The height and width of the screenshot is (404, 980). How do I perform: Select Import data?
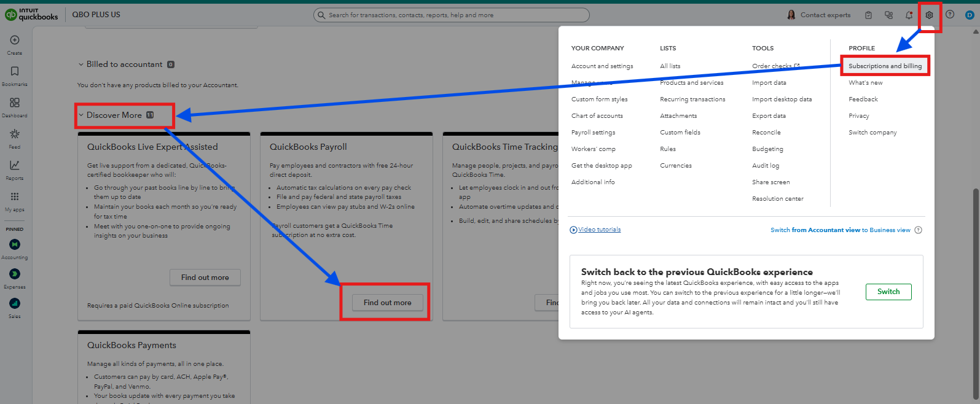coord(769,83)
